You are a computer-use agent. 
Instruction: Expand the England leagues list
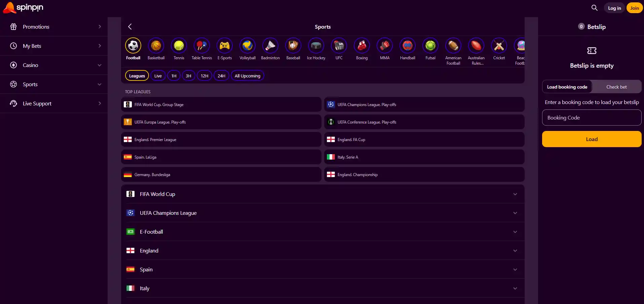click(323, 250)
